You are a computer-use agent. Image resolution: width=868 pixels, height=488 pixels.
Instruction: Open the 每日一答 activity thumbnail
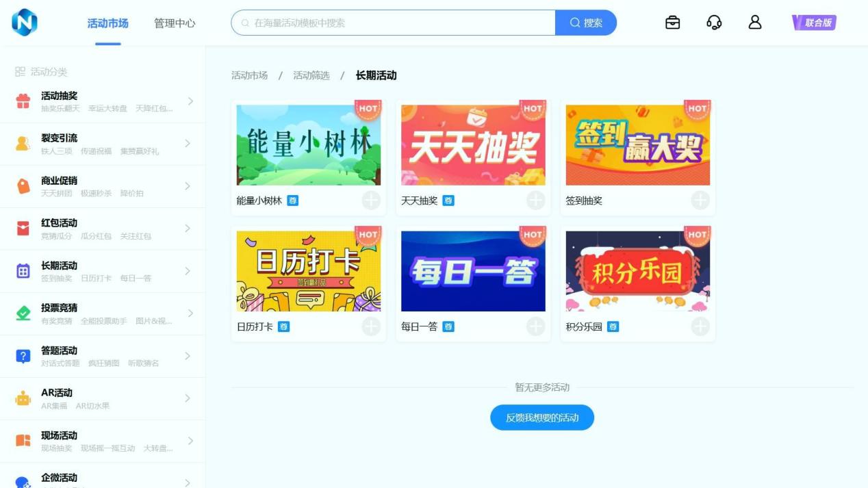click(x=473, y=271)
